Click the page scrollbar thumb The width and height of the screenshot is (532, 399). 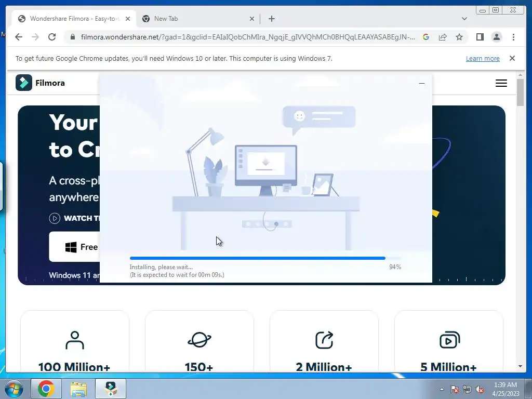click(520, 92)
